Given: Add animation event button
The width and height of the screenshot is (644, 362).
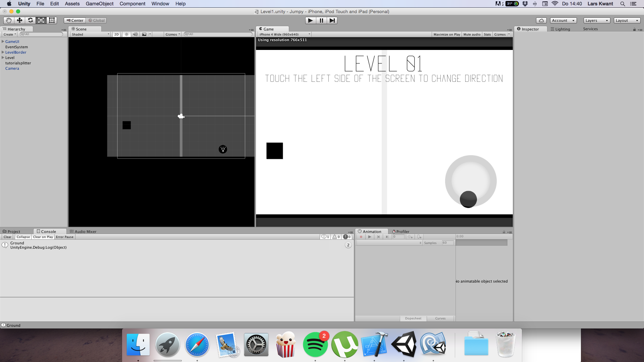Looking at the screenshot, I should pyautogui.click(x=419, y=237).
